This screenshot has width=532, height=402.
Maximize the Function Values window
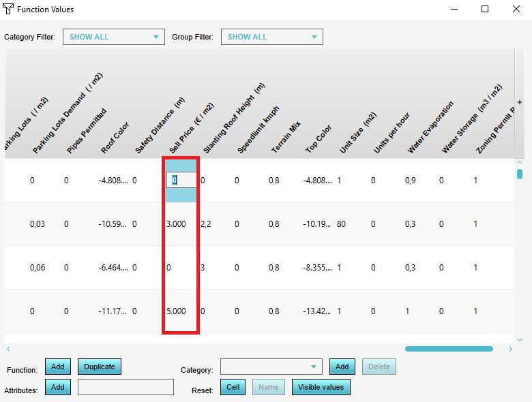485,10
